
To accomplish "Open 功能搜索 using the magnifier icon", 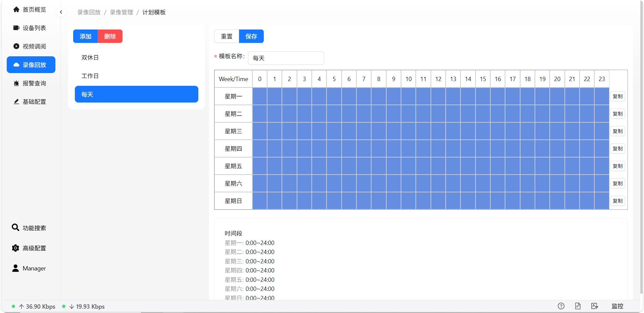I will pyautogui.click(x=16, y=228).
